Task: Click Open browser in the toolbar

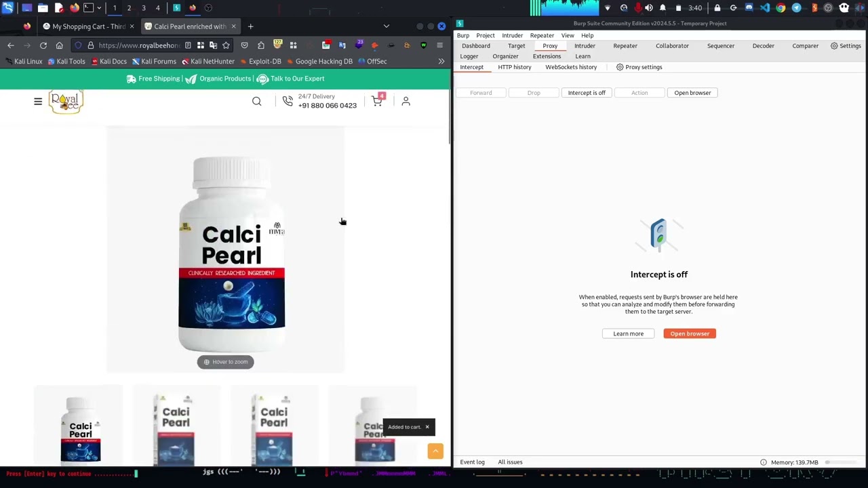Action: pos(692,93)
